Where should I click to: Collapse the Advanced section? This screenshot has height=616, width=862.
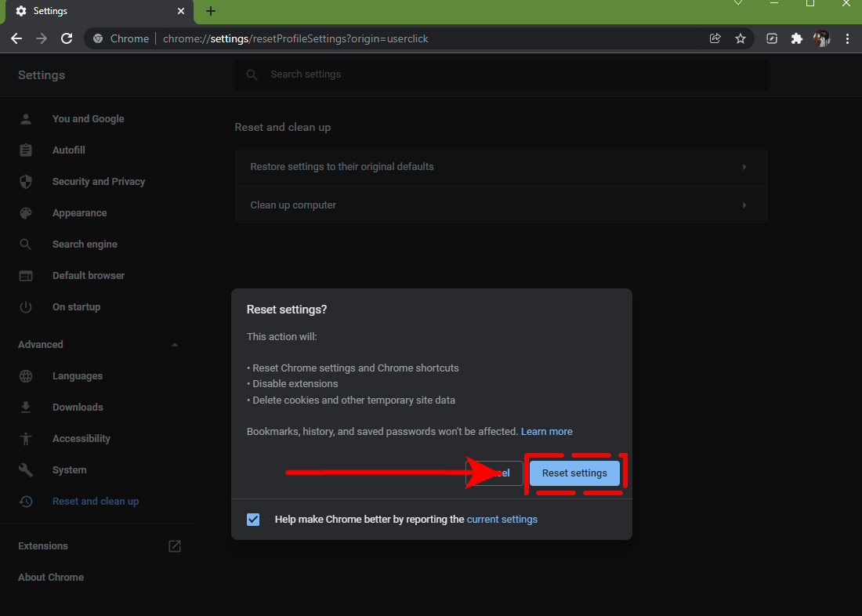click(174, 344)
